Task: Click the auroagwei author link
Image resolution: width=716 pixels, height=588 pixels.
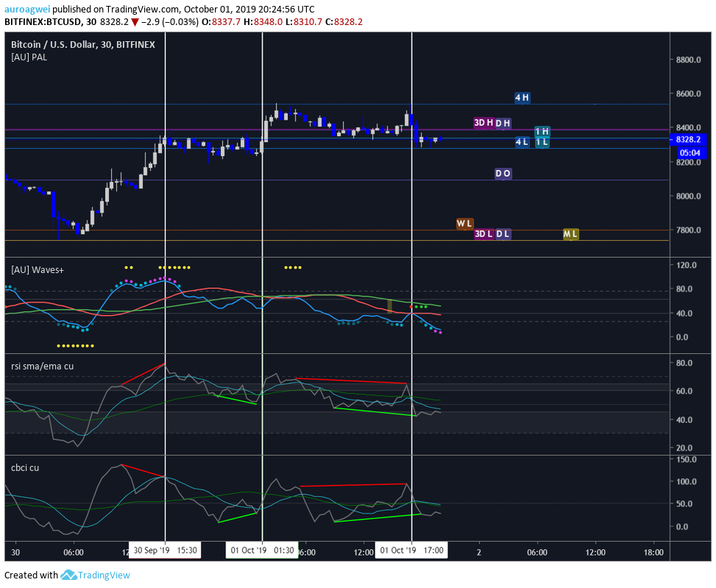Action: (x=27, y=9)
